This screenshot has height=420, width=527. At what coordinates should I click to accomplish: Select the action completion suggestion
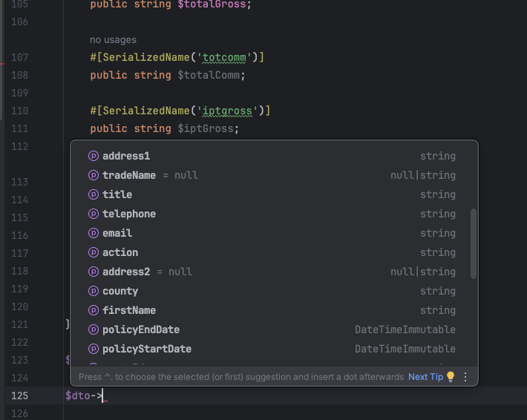tap(120, 252)
